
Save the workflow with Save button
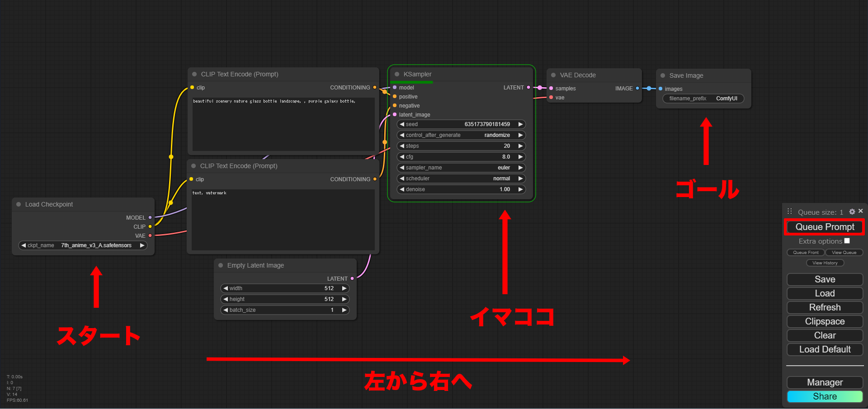(825, 279)
